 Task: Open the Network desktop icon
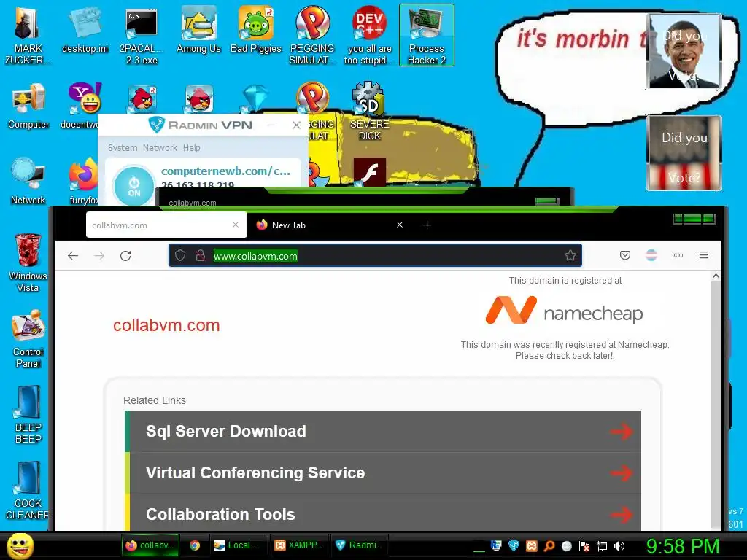tap(28, 182)
